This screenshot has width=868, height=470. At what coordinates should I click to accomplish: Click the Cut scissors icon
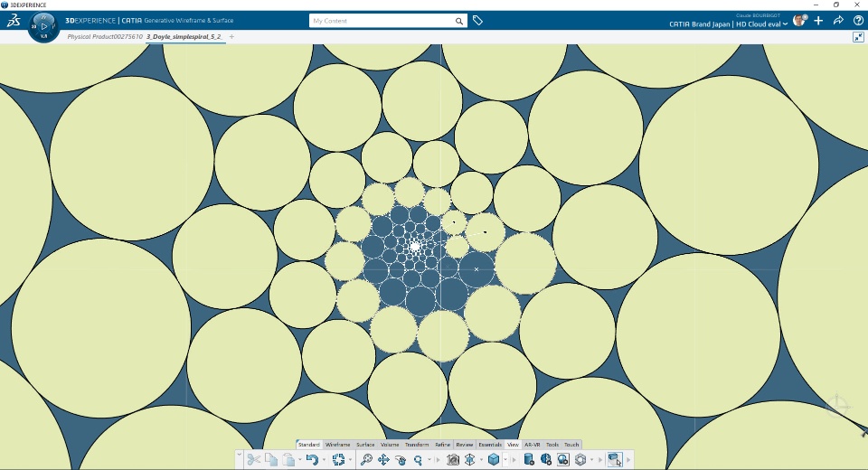click(x=254, y=459)
